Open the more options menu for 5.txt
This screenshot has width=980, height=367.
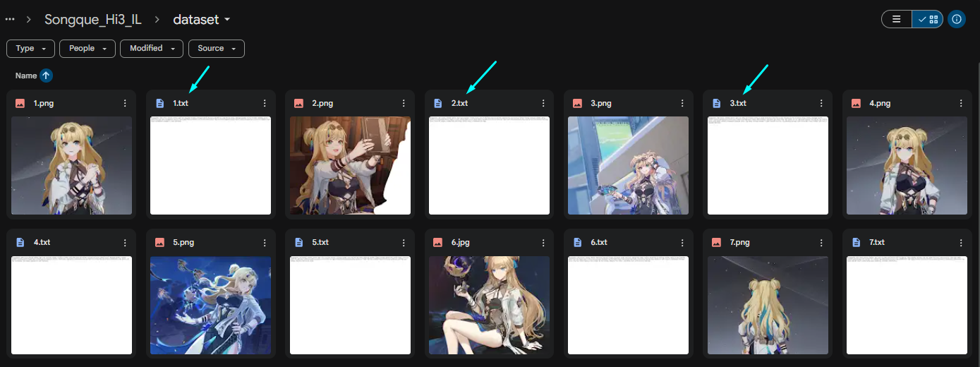[404, 242]
